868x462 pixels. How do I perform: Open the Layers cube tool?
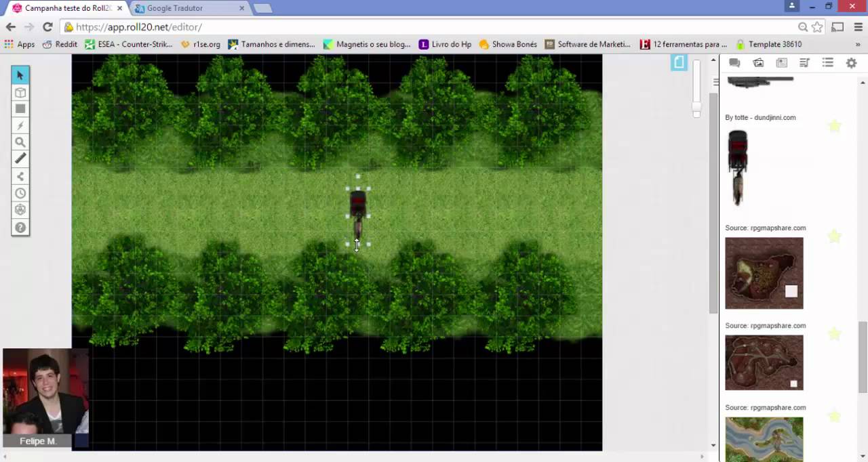click(x=20, y=92)
